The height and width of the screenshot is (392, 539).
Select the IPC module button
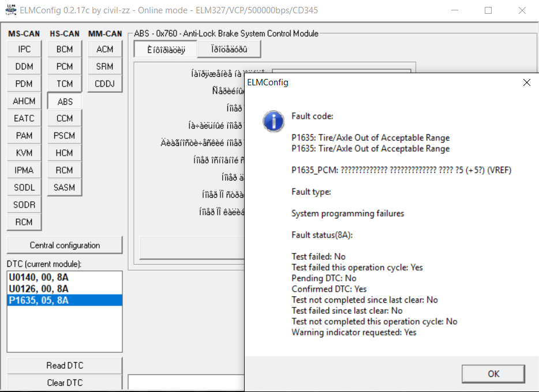coord(24,50)
